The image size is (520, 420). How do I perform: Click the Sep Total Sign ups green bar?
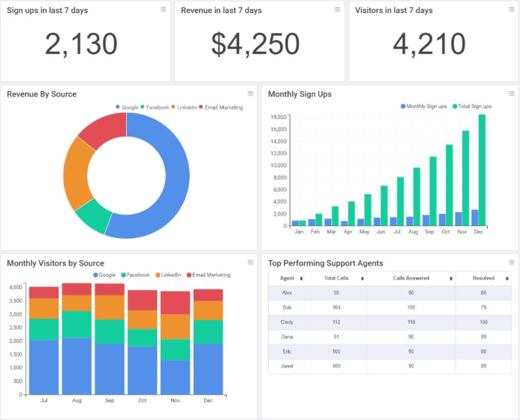click(x=433, y=191)
